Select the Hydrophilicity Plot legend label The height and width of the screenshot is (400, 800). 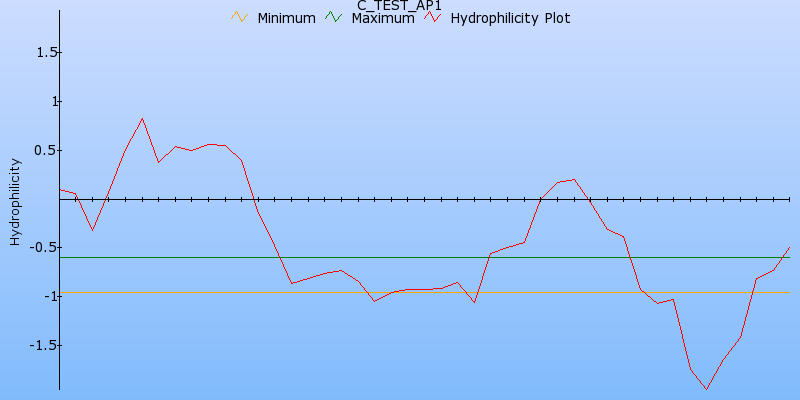pyautogui.click(x=510, y=18)
